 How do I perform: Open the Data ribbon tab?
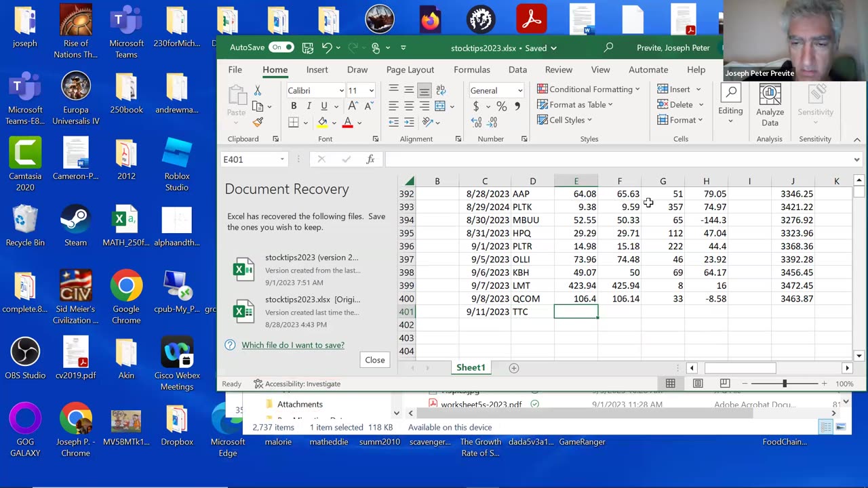click(x=517, y=70)
